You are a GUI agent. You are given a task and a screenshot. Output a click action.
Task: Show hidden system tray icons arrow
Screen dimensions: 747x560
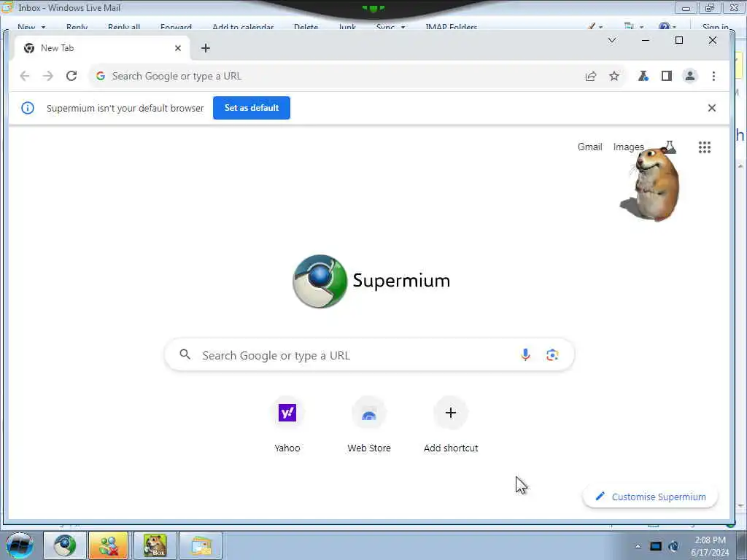coord(638,546)
